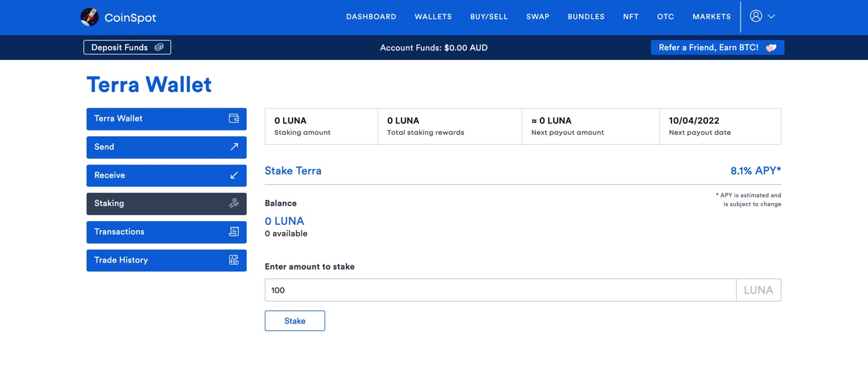Screen dimensions: 868x365
Task: Open the Bundles page
Action: 586,17
